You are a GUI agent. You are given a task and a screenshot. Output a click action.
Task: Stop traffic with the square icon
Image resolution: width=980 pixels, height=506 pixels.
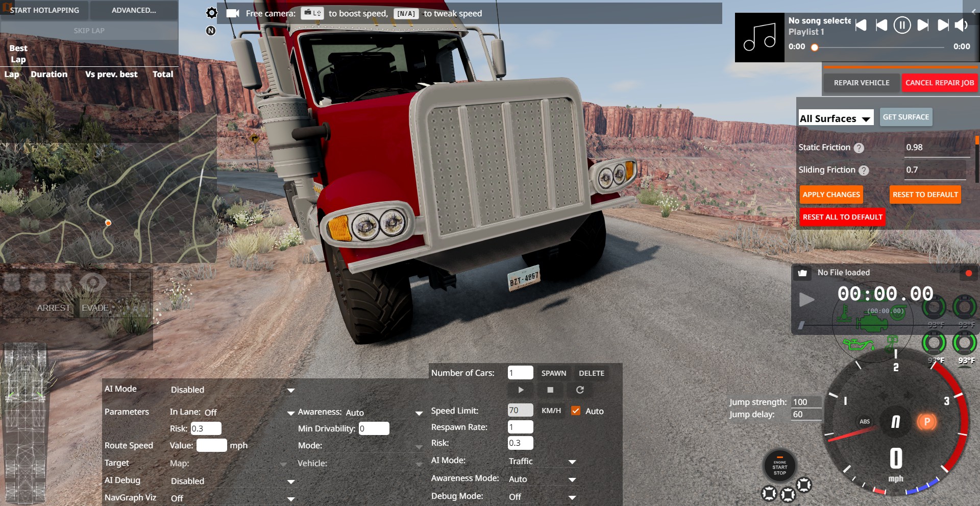[550, 390]
